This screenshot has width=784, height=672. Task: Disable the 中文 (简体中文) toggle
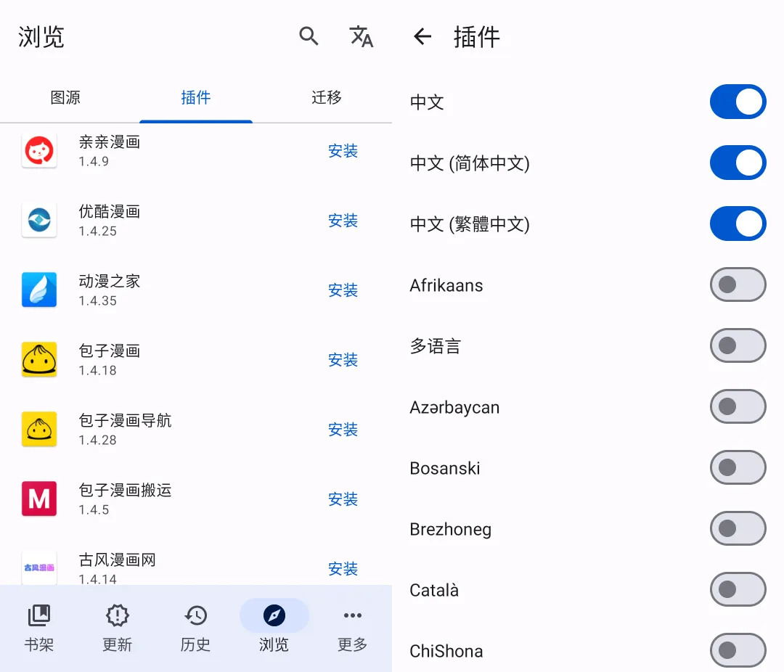click(x=738, y=163)
